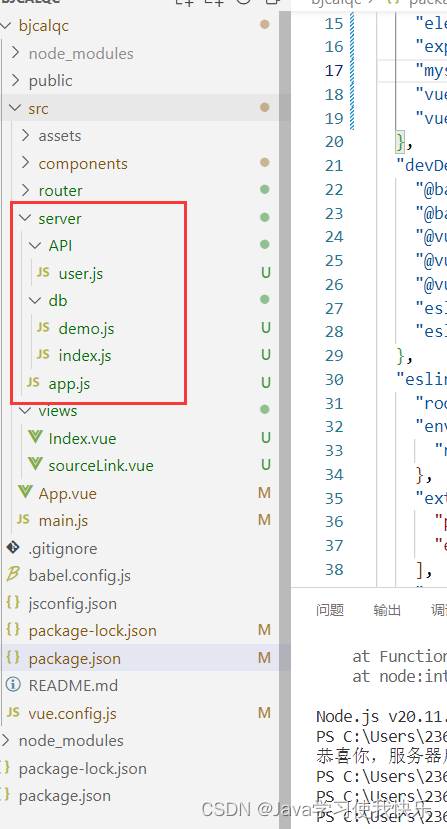This screenshot has height=829, width=447.
Task: Collapse the db folder
Action: (x=36, y=300)
